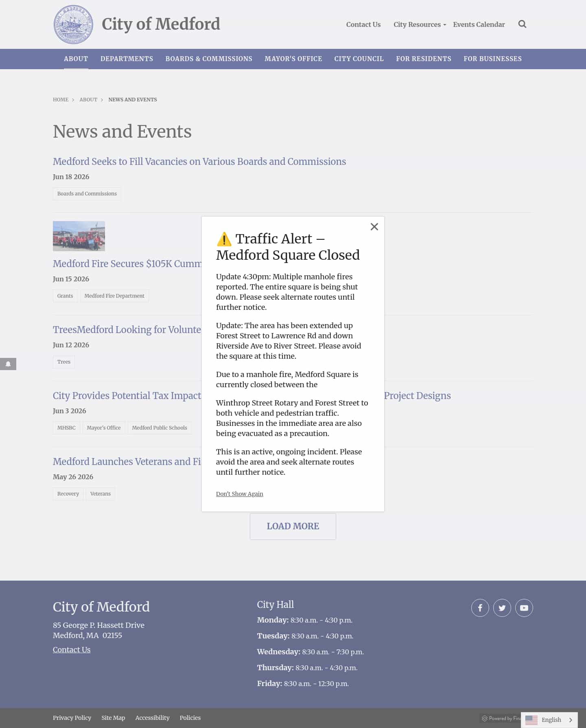The width and height of the screenshot is (586, 728).
Task: Select BOARDS & COMMISSIONS menu item
Action: point(209,59)
